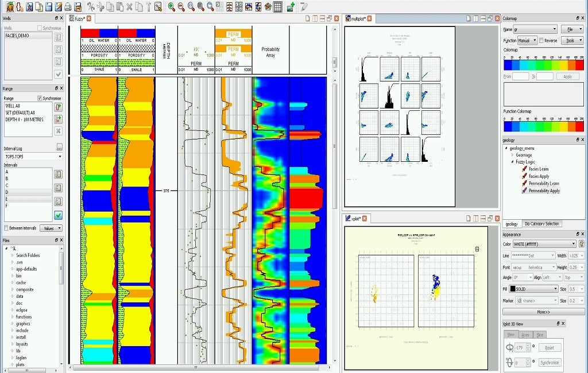Click the red end of the Colormap bar
The width and height of the screenshot is (588, 373).
[x=579, y=64]
